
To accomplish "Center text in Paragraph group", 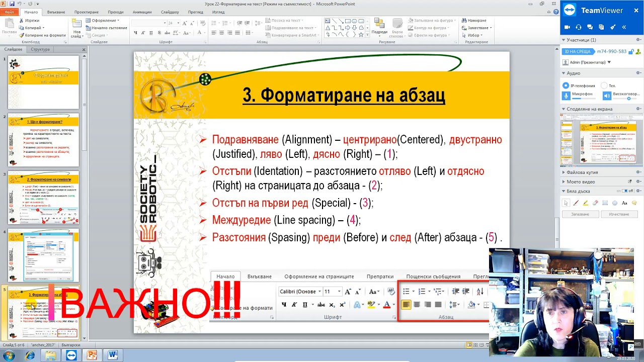I will 222,33.
